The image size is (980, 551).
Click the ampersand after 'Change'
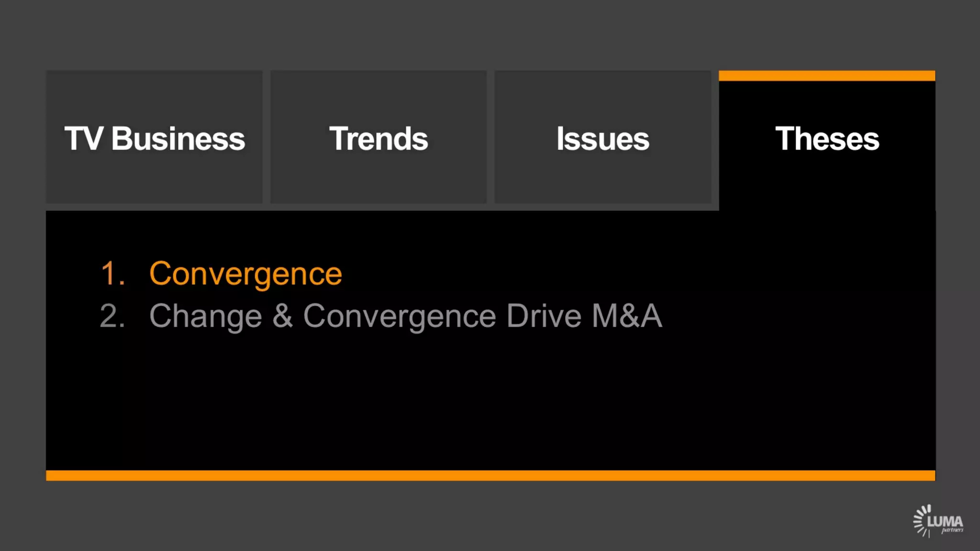(x=283, y=316)
